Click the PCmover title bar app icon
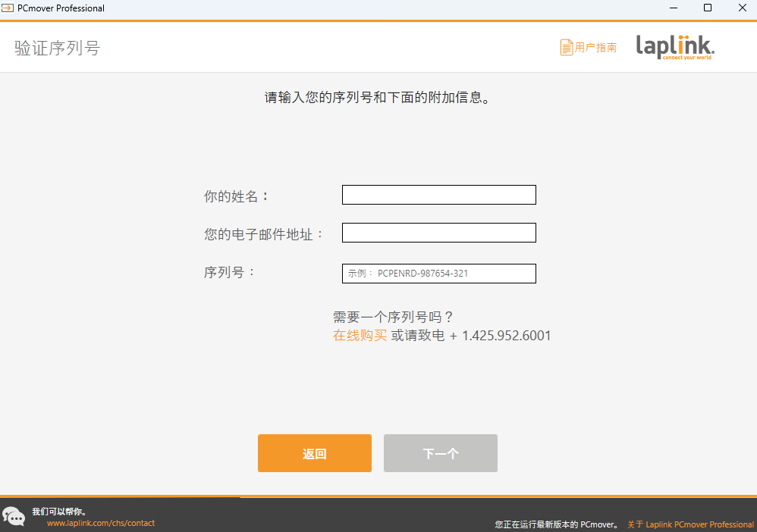The height and width of the screenshot is (532, 757). pyautogui.click(x=8, y=8)
